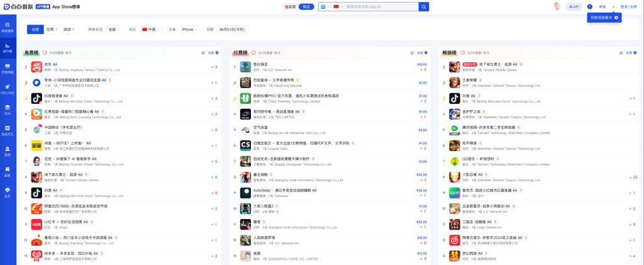Open country flag selector in search bar
The width and height of the screenshot is (644, 265).
(x=338, y=6)
